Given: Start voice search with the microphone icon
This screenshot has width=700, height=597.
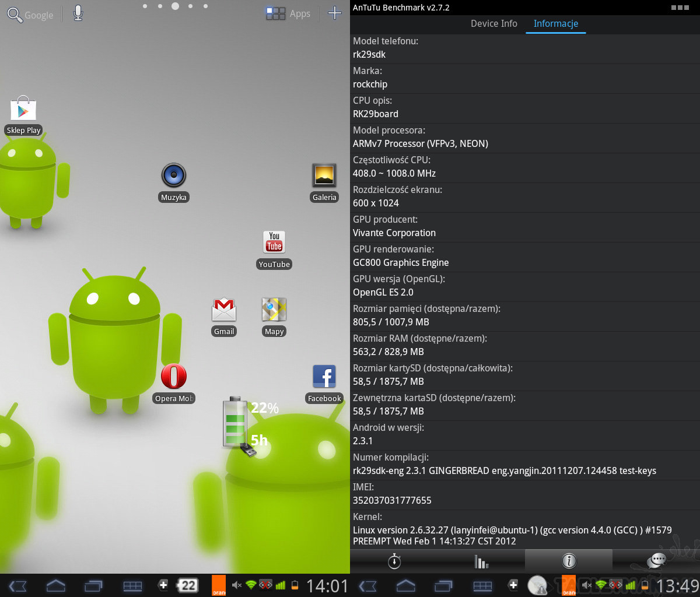Looking at the screenshot, I should point(78,13).
